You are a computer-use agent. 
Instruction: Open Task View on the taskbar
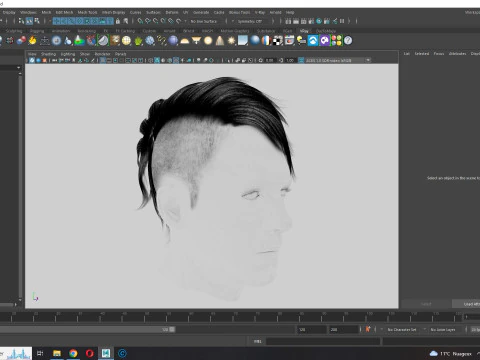point(40,353)
